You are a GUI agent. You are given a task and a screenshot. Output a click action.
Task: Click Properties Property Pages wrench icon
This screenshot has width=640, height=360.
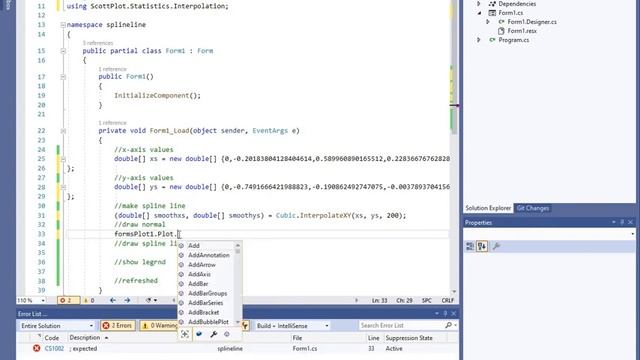[496, 246]
